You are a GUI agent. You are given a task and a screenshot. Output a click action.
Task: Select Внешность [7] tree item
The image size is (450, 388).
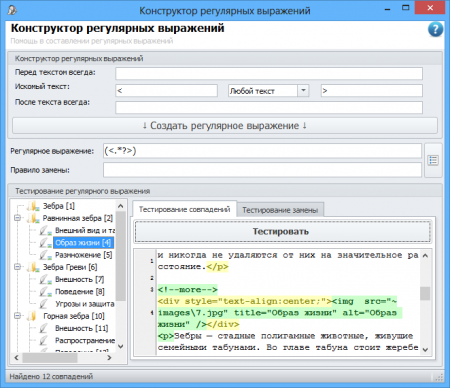79,279
